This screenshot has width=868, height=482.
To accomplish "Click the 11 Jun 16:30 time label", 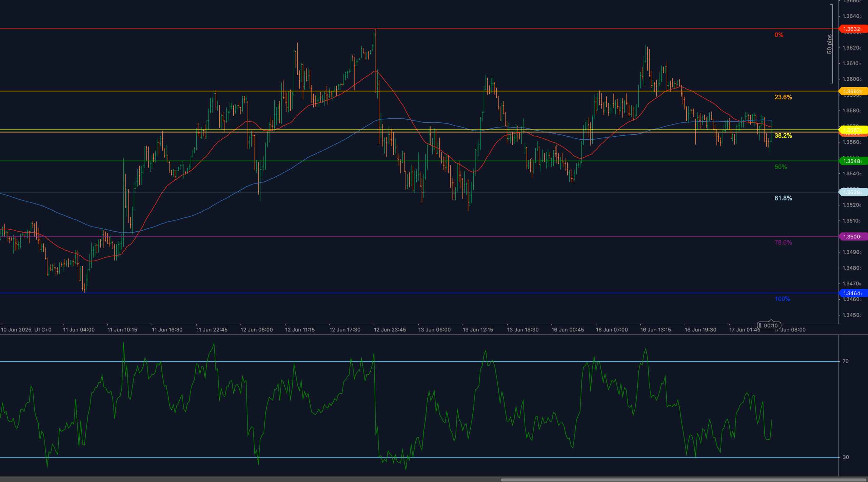I will (167, 330).
